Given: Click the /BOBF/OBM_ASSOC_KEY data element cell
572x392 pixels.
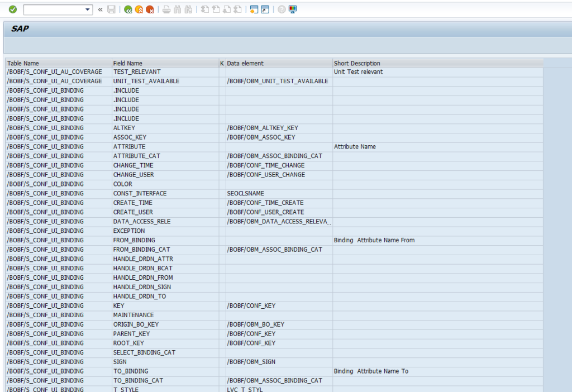Looking at the screenshot, I should tap(279, 137).
